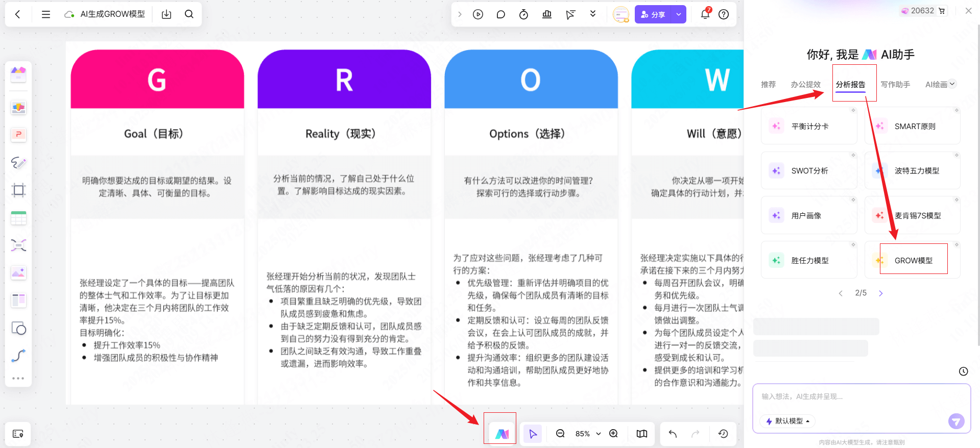Screen dimensions: 980x448
Task: Choose the 胜任力模型 template
Action: point(809,260)
